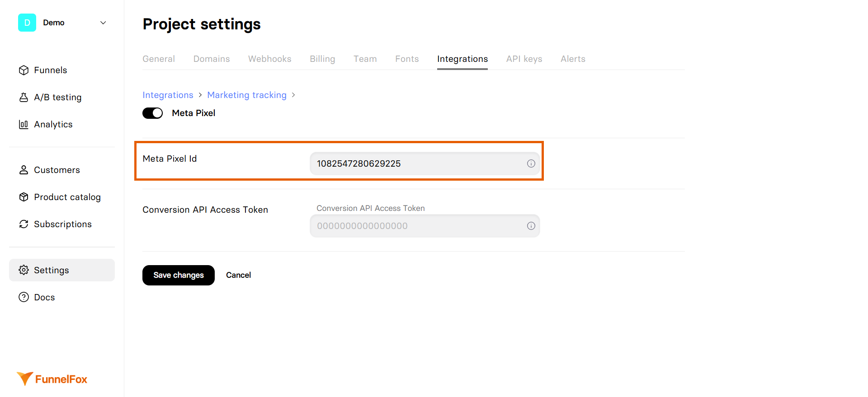Click the Demo project name
The height and width of the screenshot is (397, 868).
coord(54,23)
